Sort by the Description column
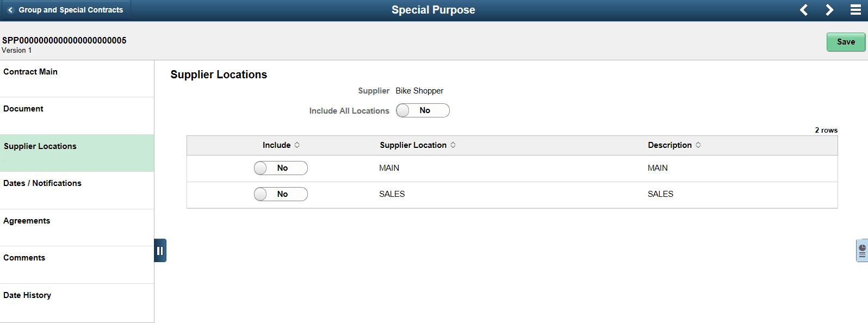Screen dimensions: 868x323 click(x=674, y=145)
